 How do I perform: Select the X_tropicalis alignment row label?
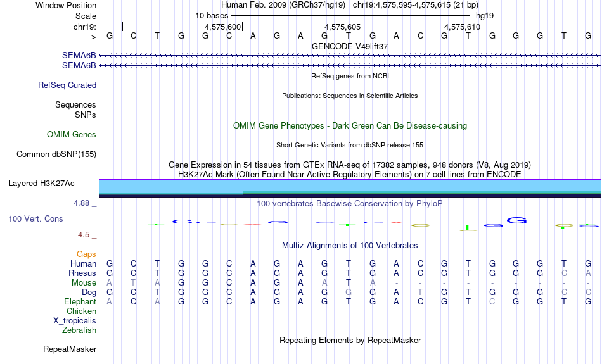(75, 321)
